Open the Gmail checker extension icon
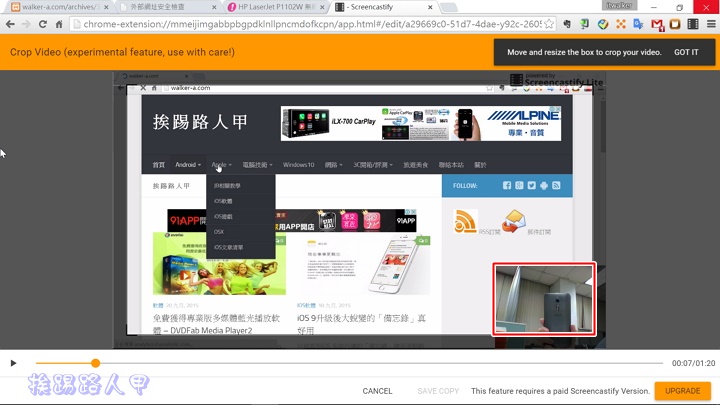The image size is (720, 405). pyautogui.click(x=657, y=25)
